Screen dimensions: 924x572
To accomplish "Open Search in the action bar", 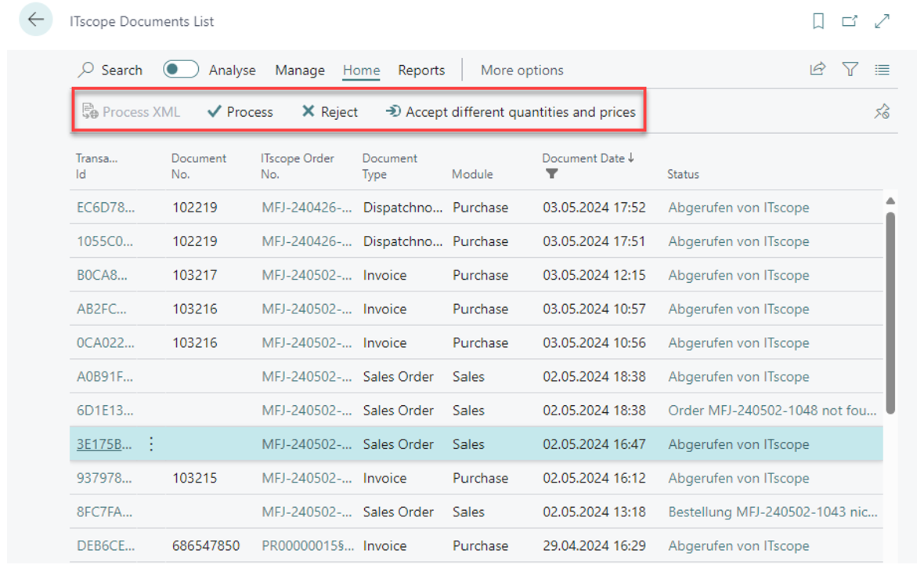I will click(x=110, y=70).
